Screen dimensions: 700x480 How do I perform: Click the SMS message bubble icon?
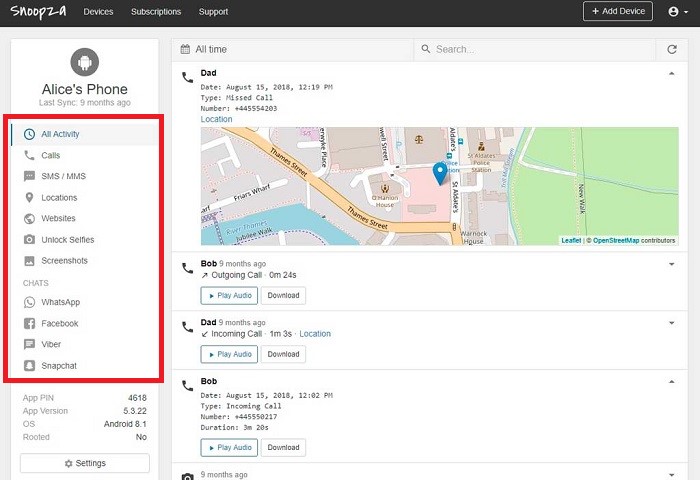29,176
